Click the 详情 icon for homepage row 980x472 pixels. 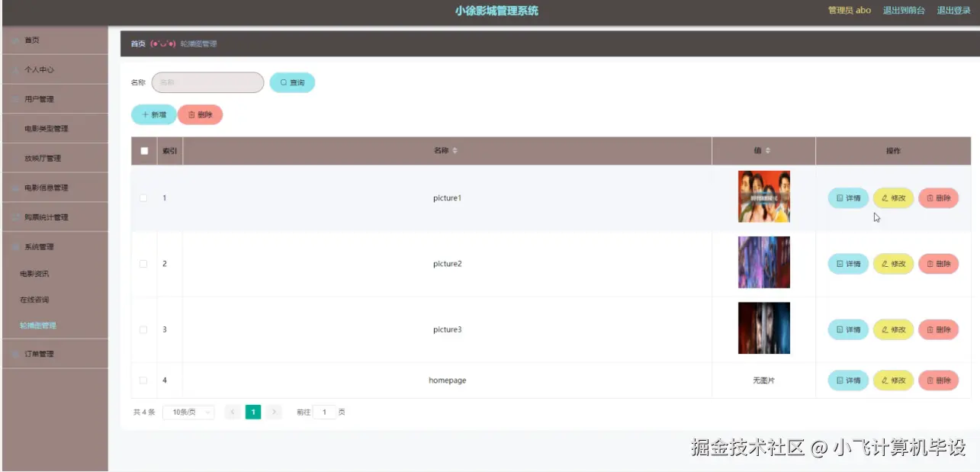click(x=840, y=380)
